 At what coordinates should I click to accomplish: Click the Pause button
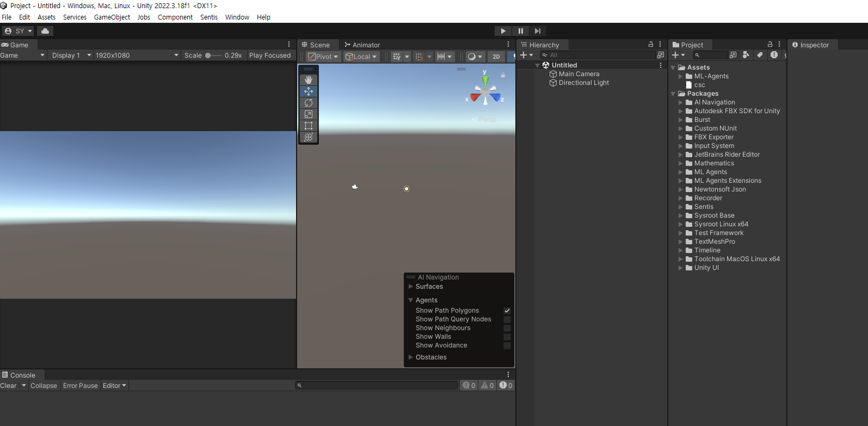coord(520,31)
